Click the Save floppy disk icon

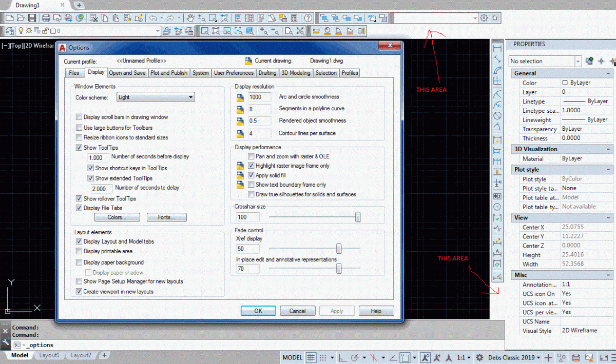click(32, 18)
